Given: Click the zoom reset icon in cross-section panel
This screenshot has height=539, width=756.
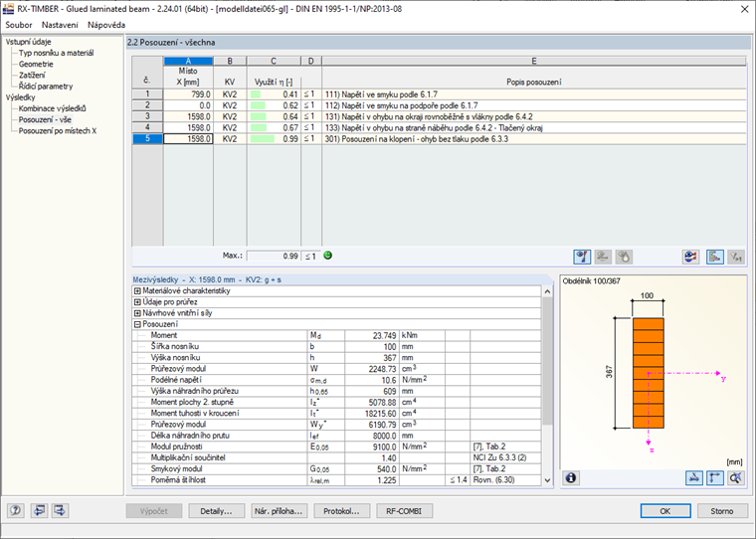Looking at the screenshot, I should coord(736,477).
